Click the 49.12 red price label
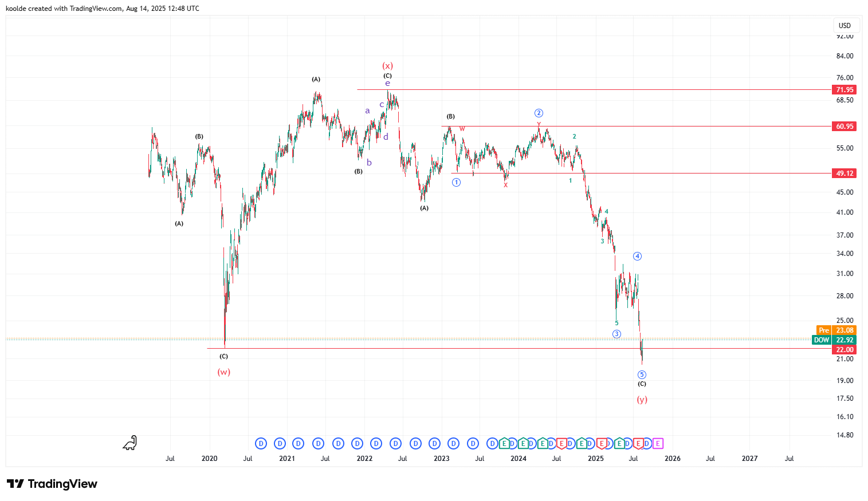The height and width of the screenshot is (501, 868). click(x=844, y=173)
